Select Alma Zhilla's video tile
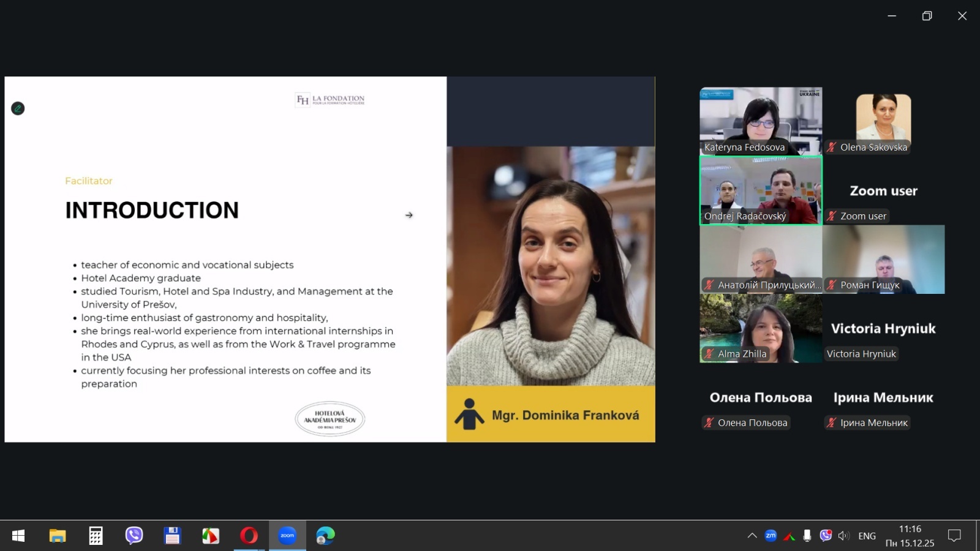The image size is (980, 551). (x=761, y=328)
